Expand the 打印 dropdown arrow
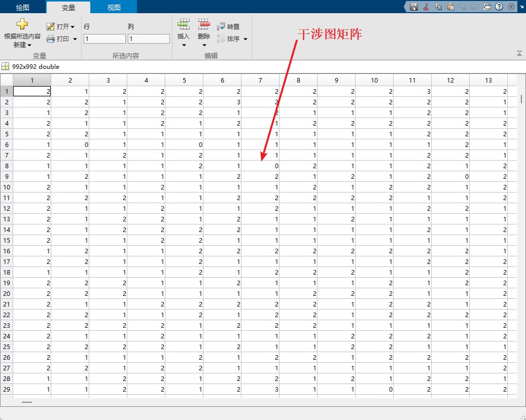 (x=75, y=39)
